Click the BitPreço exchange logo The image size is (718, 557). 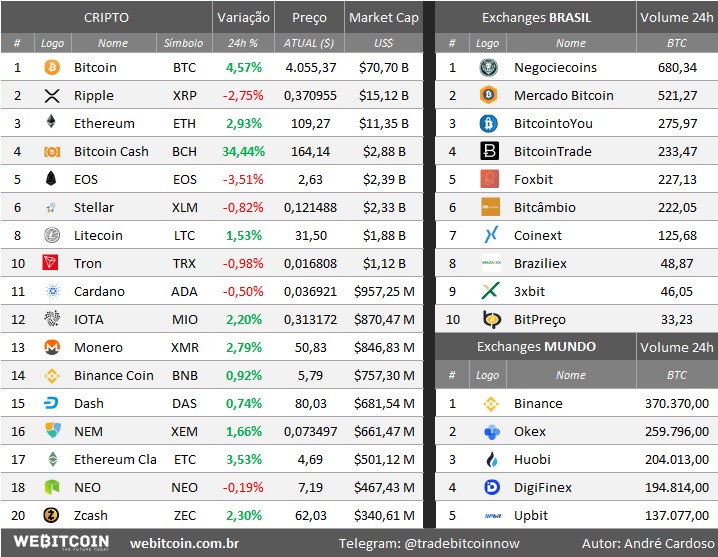[x=492, y=319]
